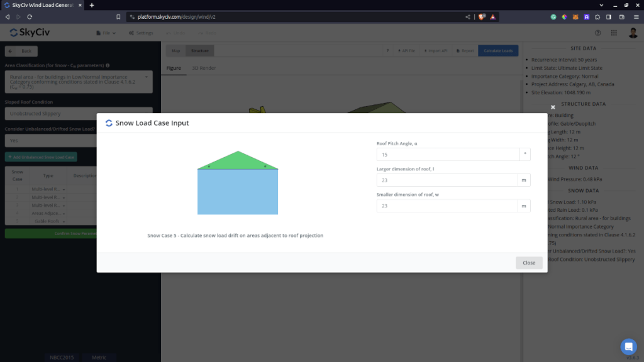Switch to the 3D Render tab
Image resolution: width=644 pixels, height=362 pixels.
pos(203,68)
